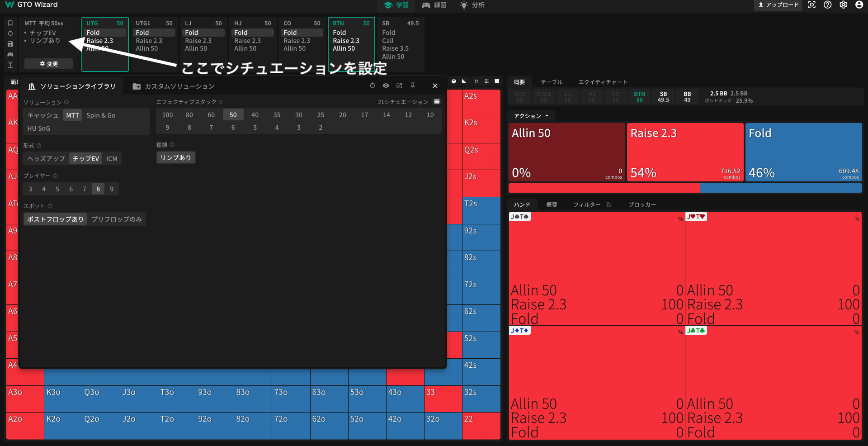Open カスタムソリューション tab
Viewport: 868px width, 446px height.
[x=174, y=86]
